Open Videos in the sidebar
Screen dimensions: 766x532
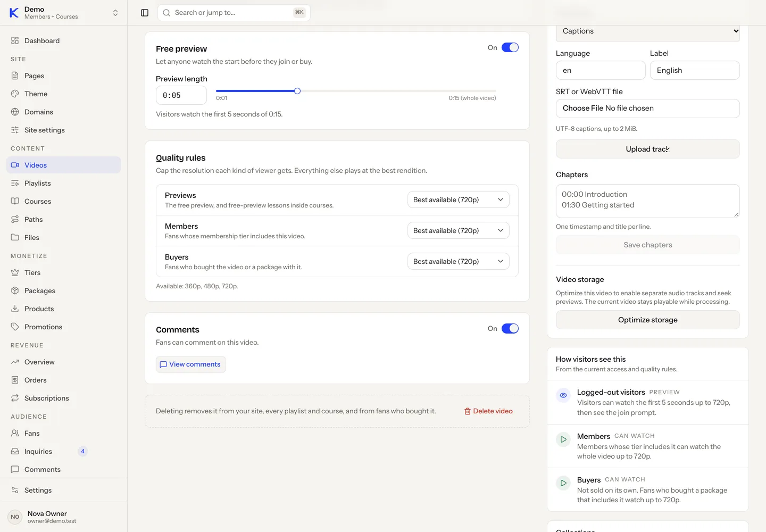tap(64, 165)
